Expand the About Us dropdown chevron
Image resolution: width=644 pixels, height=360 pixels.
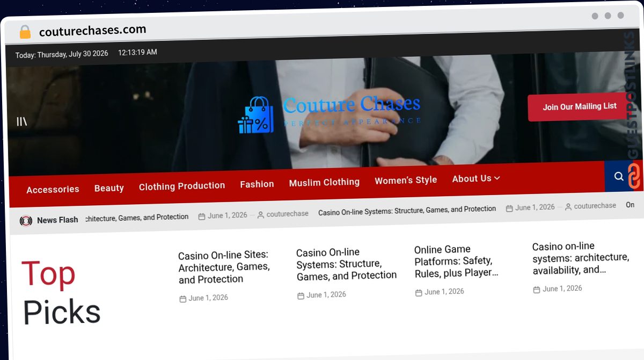(x=497, y=178)
